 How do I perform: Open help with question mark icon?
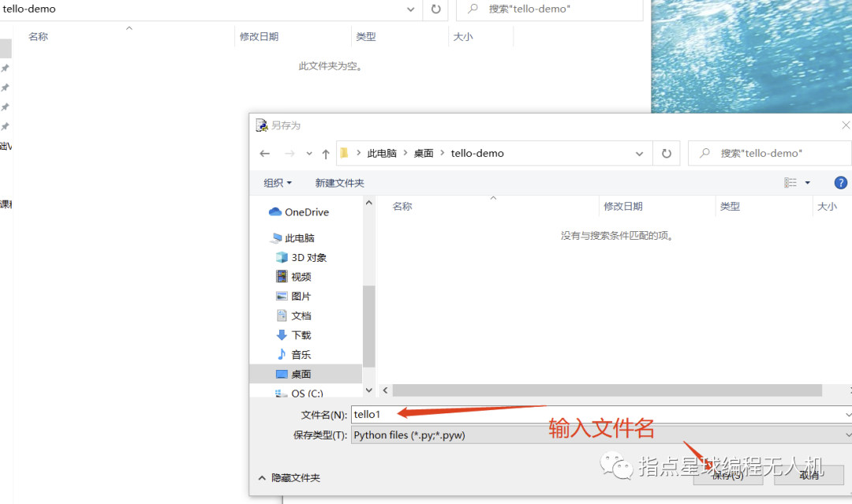pos(841,182)
